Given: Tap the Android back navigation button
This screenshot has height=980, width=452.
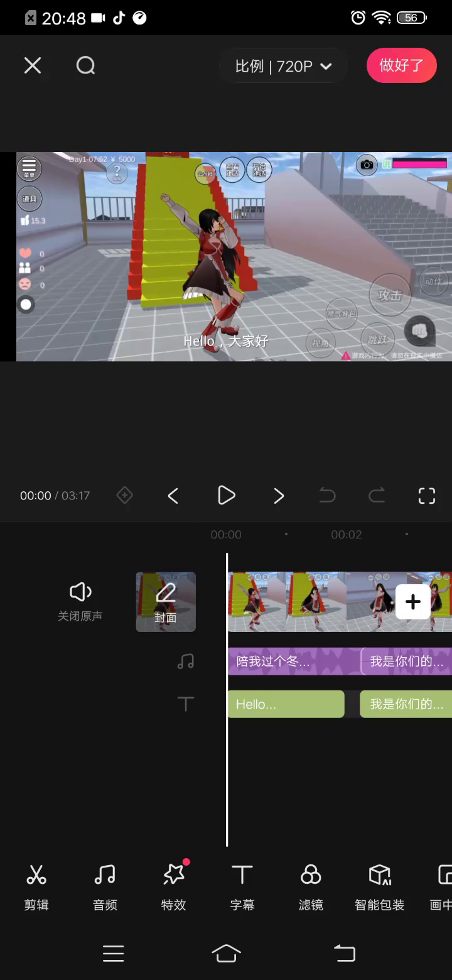Looking at the screenshot, I should click(344, 954).
